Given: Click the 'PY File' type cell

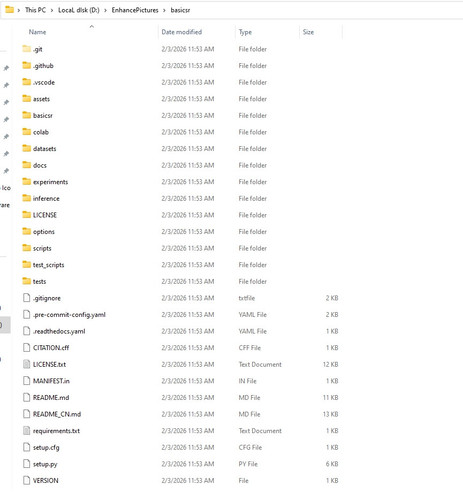Looking at the screenshot, I should pos(248,464).
